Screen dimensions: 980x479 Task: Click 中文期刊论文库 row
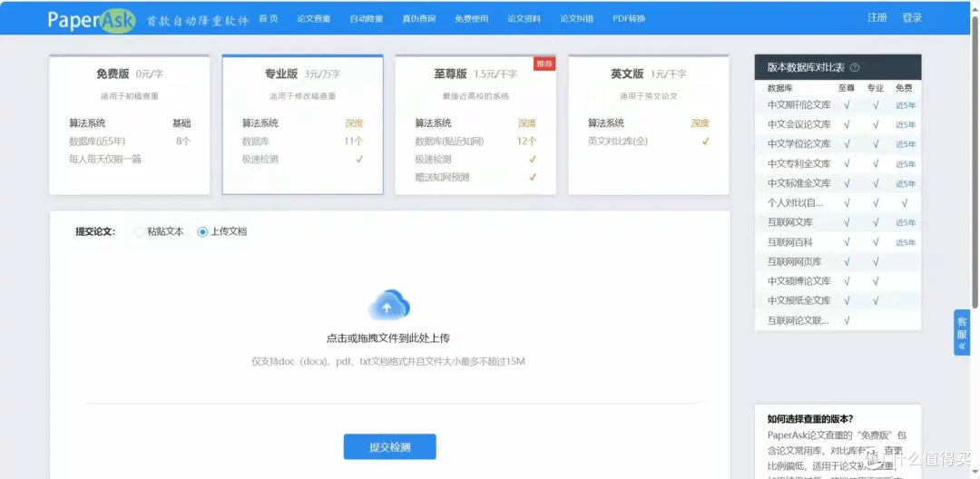[x=838, y=105]
